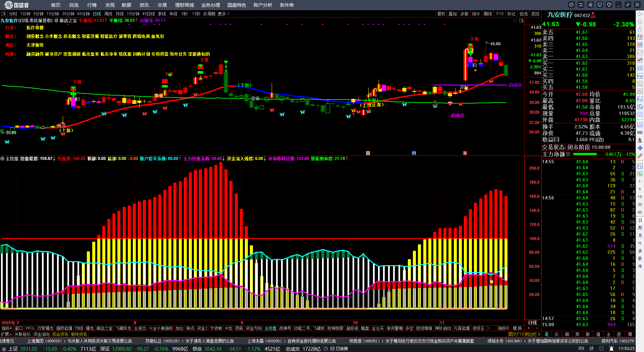Viewport: 644px width, 352px height.
Task: Expand the 扩展 panel at bottom
Action: coord(6,334)
